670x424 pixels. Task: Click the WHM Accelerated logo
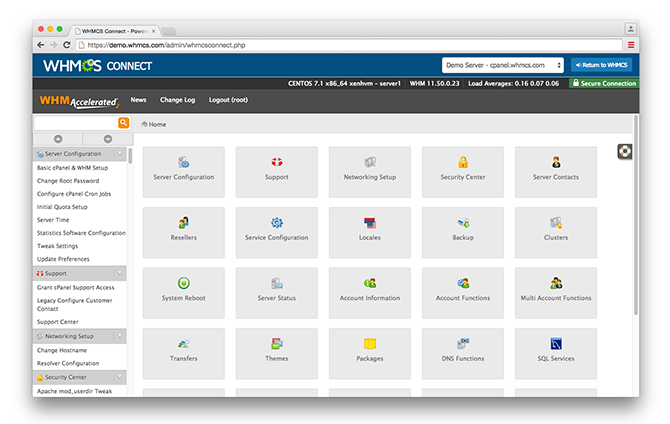(x=79, y=101)
